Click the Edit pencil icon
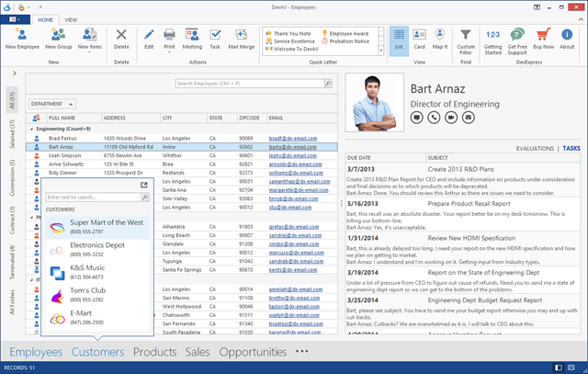The width and height of the screenshot is (588, 374). [x=149, y=35]
